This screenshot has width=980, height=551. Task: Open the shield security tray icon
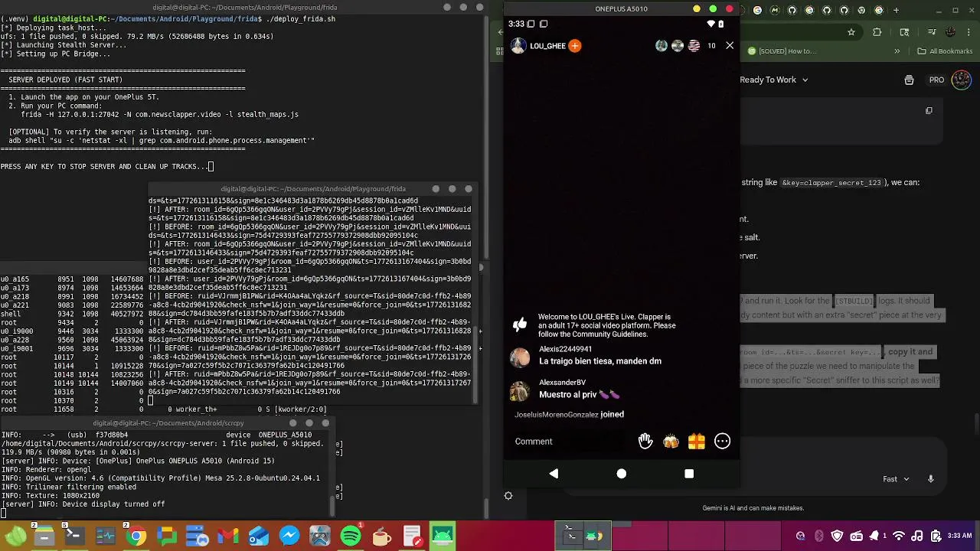837,536
